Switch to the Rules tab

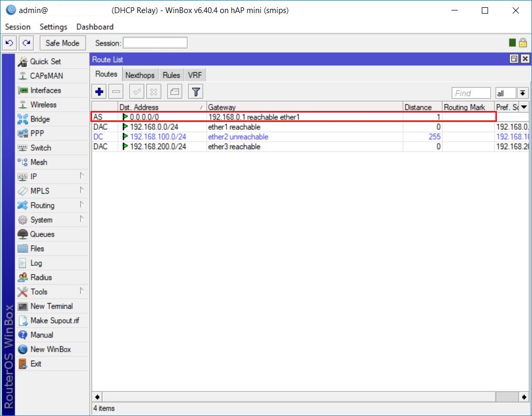pyautogui.click(x=172, y=75)
